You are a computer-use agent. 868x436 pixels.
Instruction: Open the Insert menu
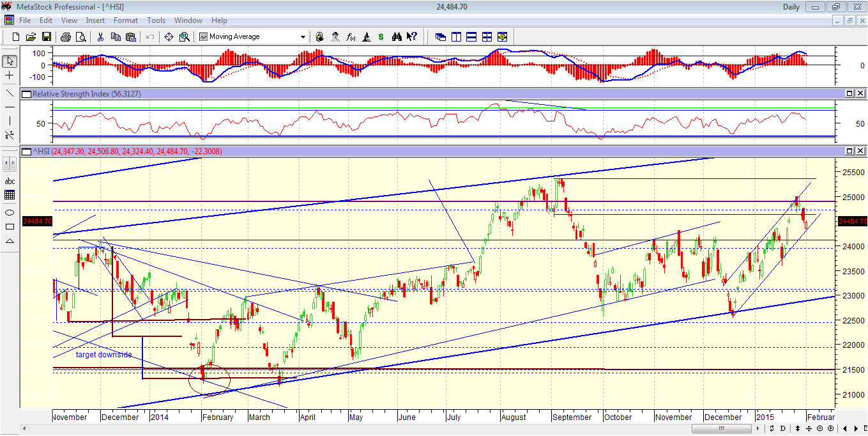click(x=95, y=20)
